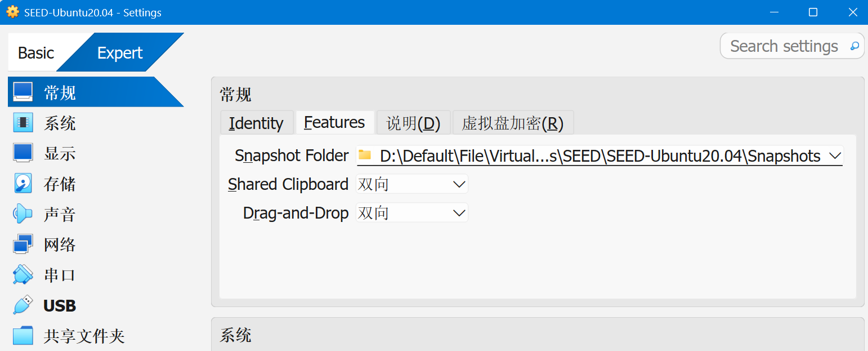Open the 声音 (Audio) speaker icon
The height and width of the screenshot is (351, 868).
click(23, 214)
